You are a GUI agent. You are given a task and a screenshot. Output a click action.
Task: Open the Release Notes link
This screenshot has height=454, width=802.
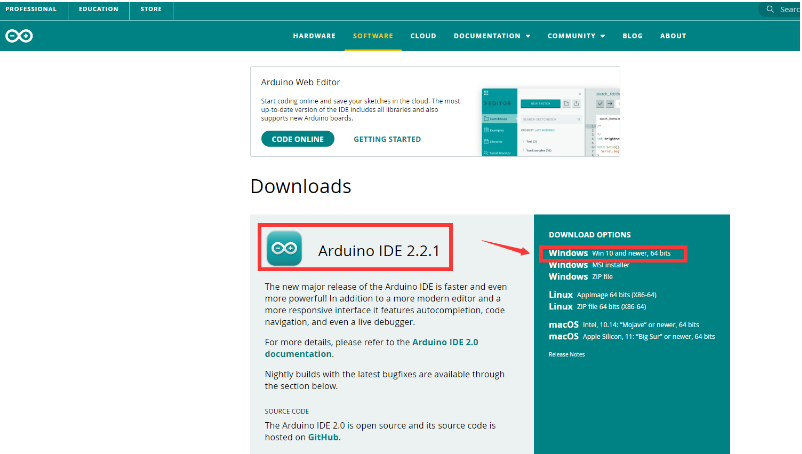pyautogui.click(x=566, y=354)
